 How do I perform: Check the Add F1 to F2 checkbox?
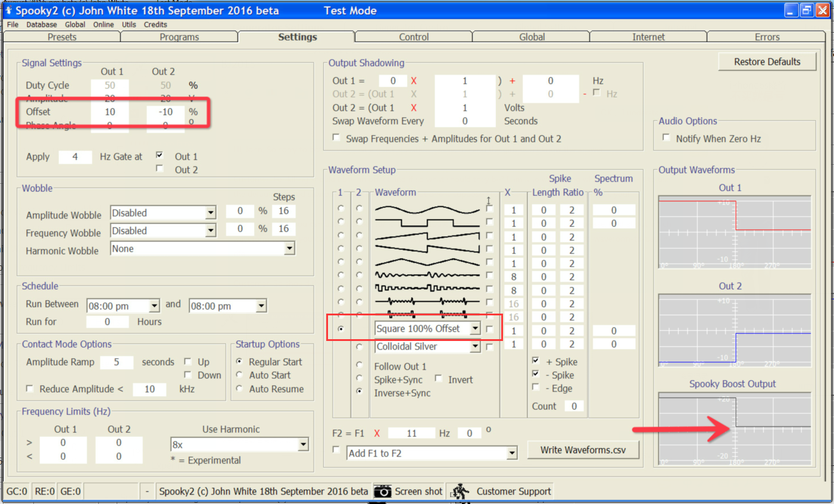tap(336, 450)
